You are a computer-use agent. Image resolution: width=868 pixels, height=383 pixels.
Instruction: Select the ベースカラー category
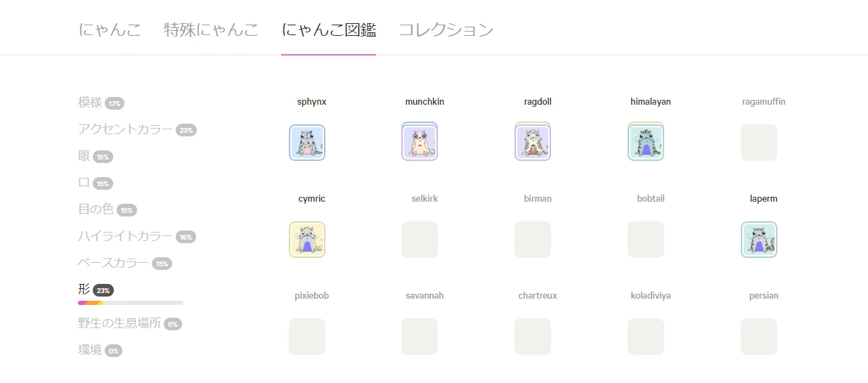pyautogui.click(x=113, y=263)
